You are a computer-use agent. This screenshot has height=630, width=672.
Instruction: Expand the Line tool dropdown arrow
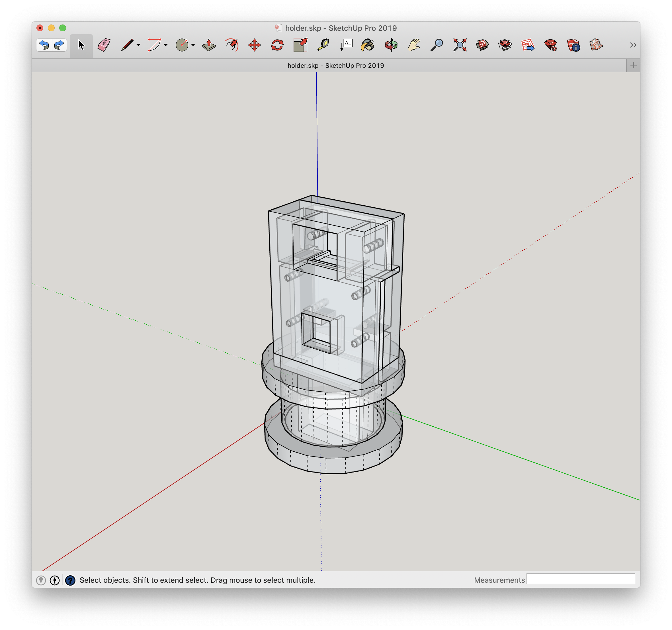pos(139,45)
